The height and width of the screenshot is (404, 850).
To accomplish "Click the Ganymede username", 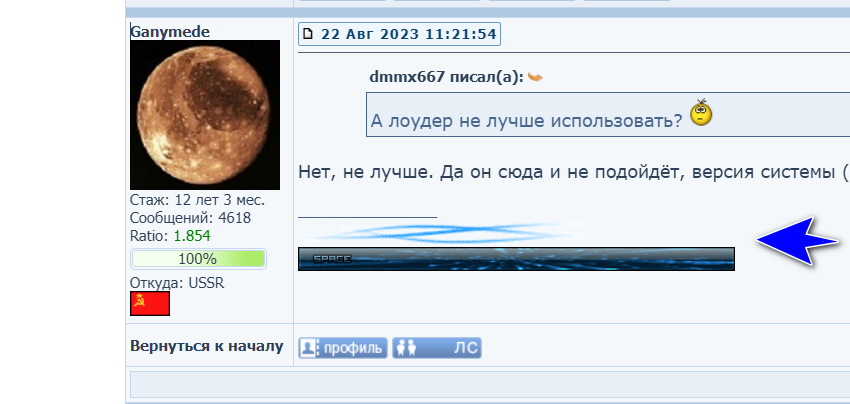I will pos(170,32).
